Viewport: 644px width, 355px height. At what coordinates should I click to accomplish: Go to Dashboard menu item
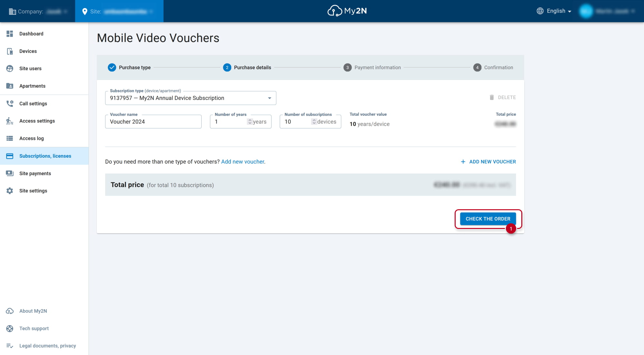click(x=44, y=34)
